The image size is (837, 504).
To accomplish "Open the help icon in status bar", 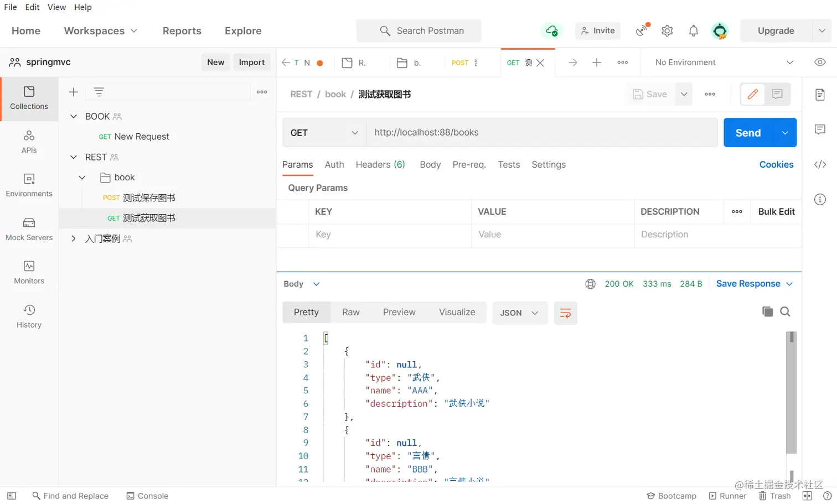I will pyautogui.click(x=828, y=496).
